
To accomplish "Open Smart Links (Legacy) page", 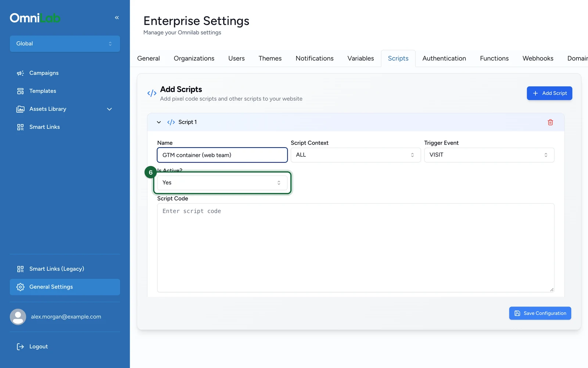I will (x=65, y=269).
